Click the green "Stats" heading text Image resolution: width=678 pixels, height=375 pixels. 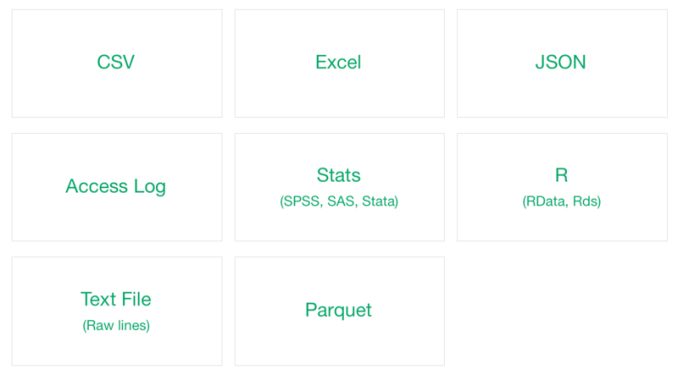(339, 175)
